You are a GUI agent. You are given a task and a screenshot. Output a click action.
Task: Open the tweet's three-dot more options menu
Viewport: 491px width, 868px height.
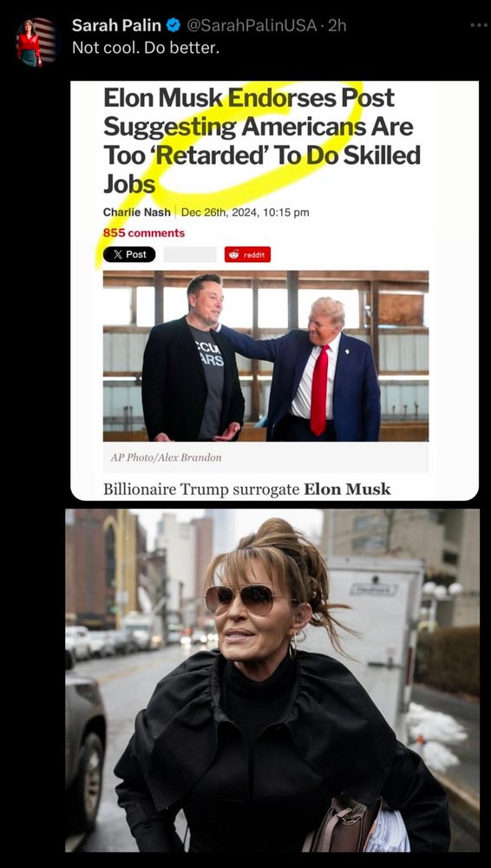click(478, 25)
